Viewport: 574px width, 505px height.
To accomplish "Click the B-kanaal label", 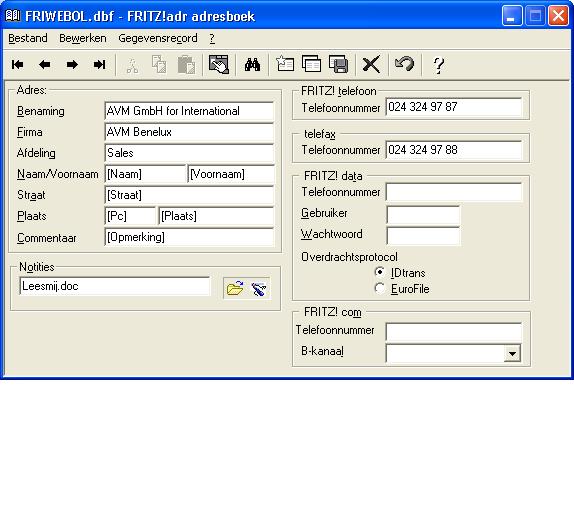I will click(x=323, y=351).
